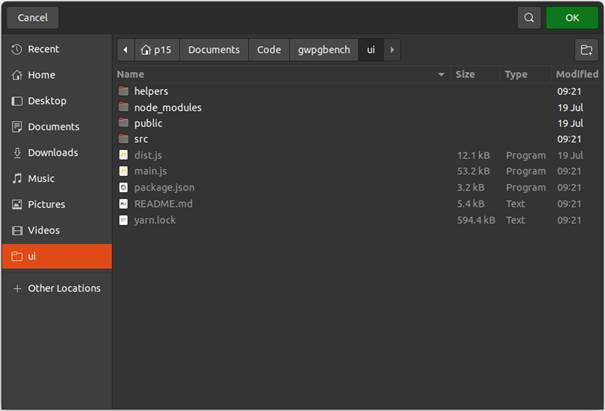Screen dimensions: 605x411
Task: Open Other Locations in the sidebar
Action: coord(57,288)
